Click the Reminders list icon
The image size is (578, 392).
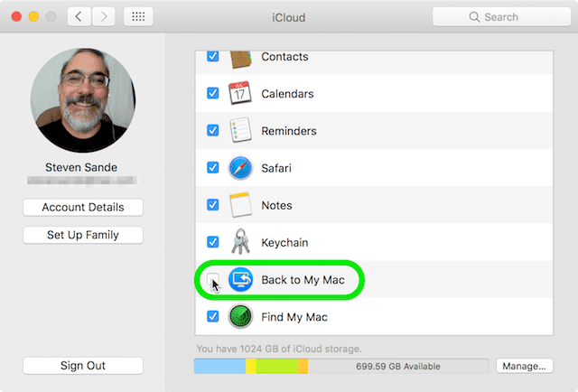240,130
